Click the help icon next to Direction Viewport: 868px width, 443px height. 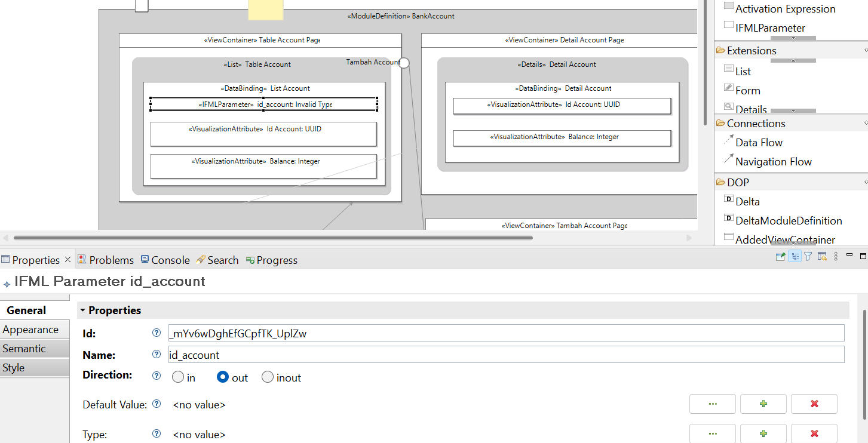pos(157,376)
